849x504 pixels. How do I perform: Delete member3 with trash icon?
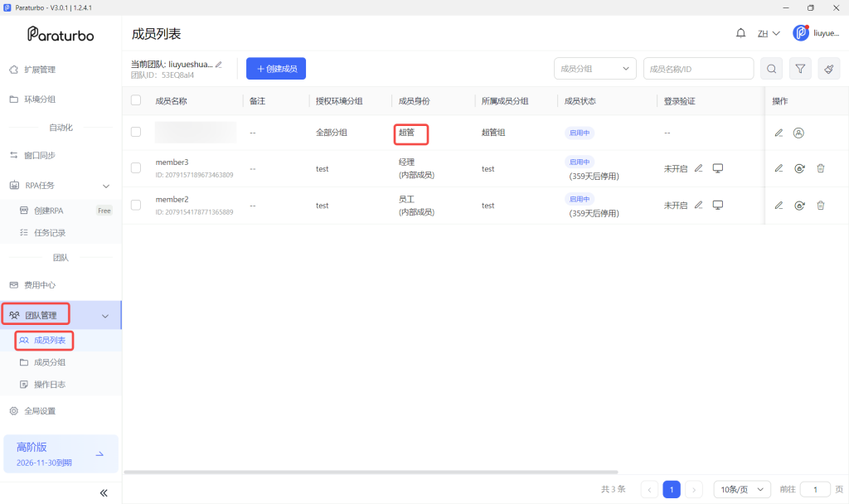(820, 168)
